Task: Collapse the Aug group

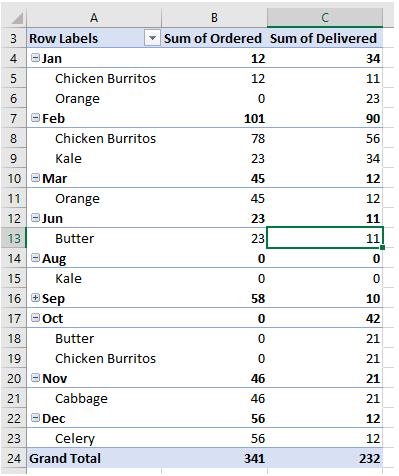Action: tap(35, 258)
